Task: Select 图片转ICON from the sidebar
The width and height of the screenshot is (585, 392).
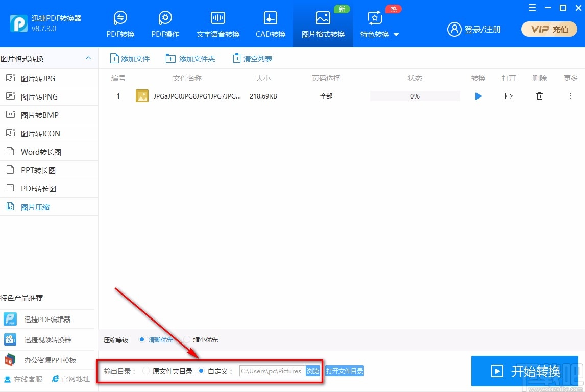Action: [x=42, y=133]
